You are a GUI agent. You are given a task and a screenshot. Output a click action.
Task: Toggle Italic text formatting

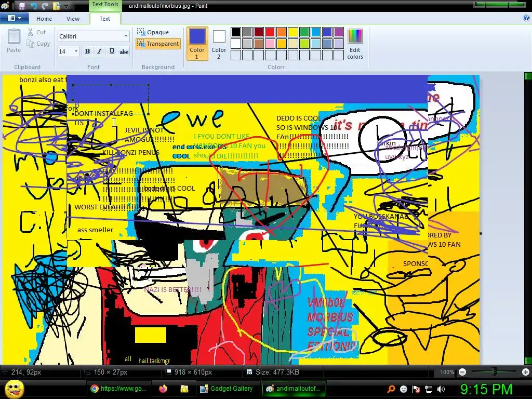pyautogui.click(x=99, y=51)
